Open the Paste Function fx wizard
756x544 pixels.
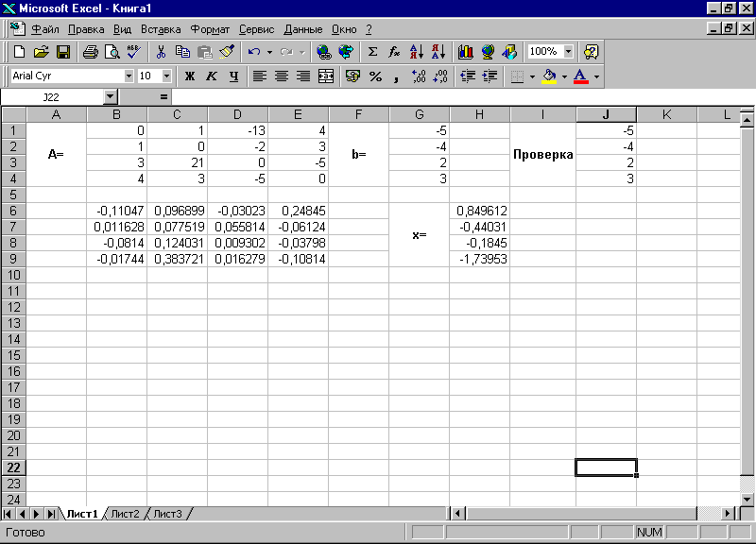pyautogui.click(x=394, y=52)
